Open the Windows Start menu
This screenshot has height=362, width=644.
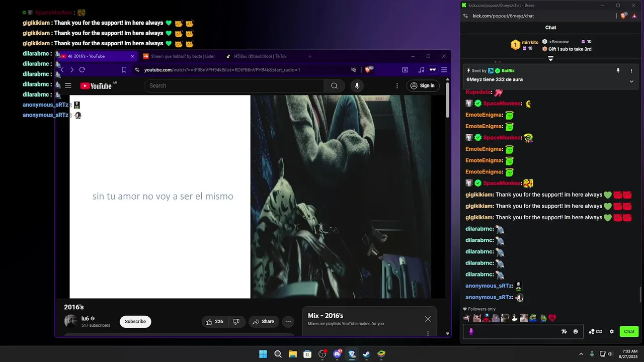[x=263, y=354]
